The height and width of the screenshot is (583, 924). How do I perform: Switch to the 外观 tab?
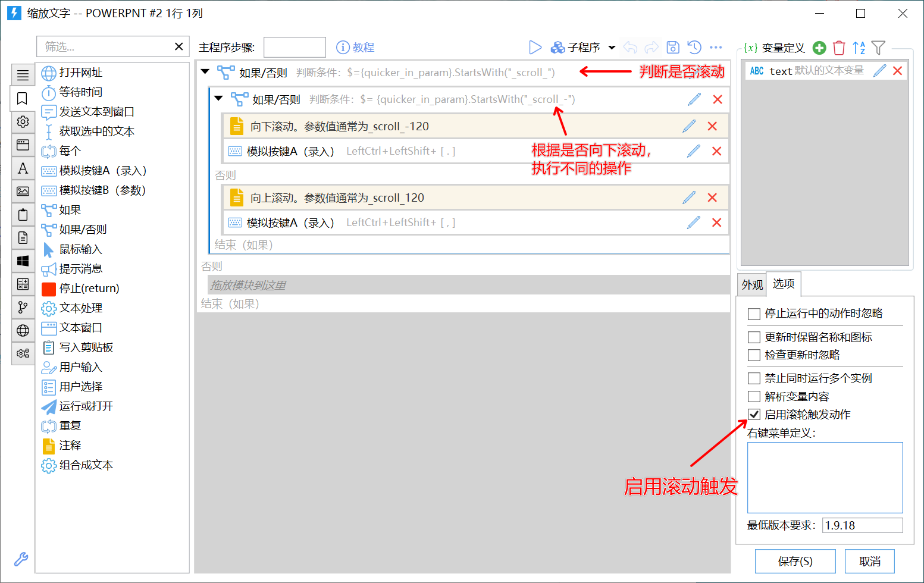point(752,285)
